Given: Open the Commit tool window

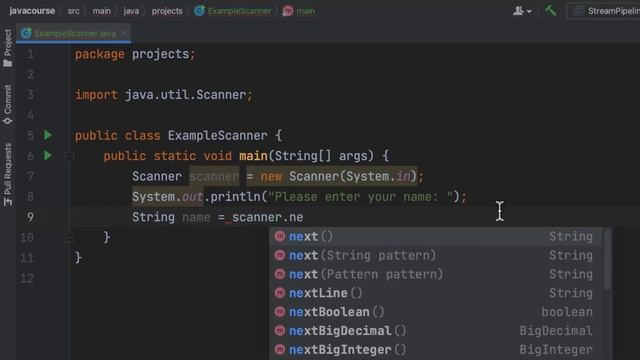Looking at the screenshot, I should (7, 104).
